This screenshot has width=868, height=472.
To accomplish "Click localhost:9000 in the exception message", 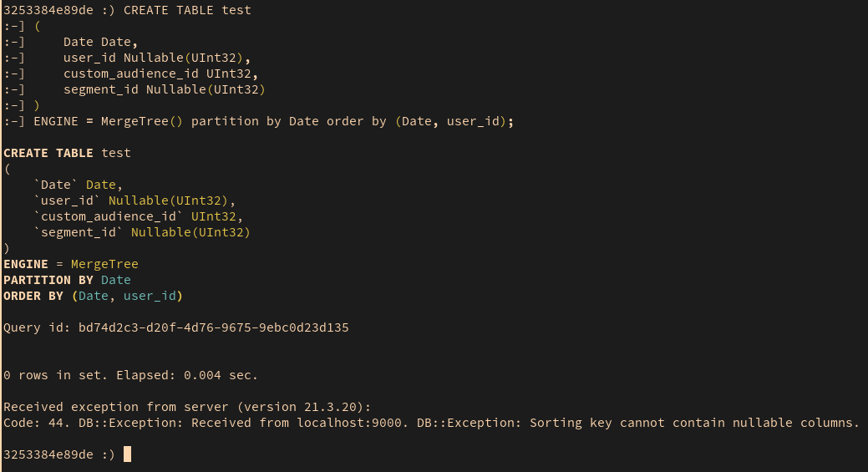I will [x=349, y=424].
